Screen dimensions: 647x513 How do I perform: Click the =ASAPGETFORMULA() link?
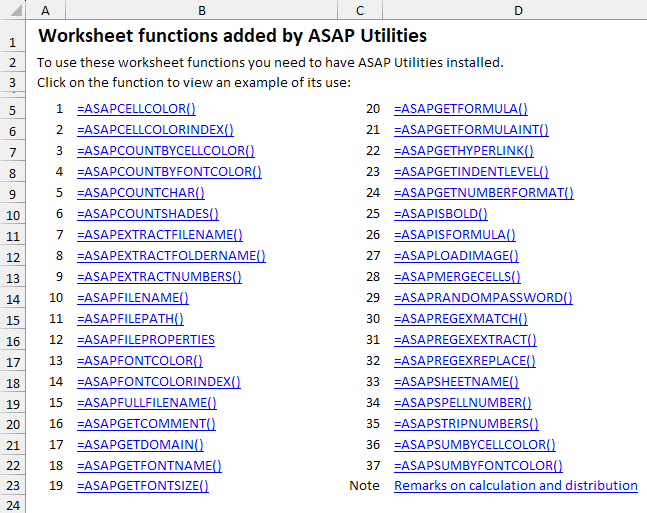point(460,109)
